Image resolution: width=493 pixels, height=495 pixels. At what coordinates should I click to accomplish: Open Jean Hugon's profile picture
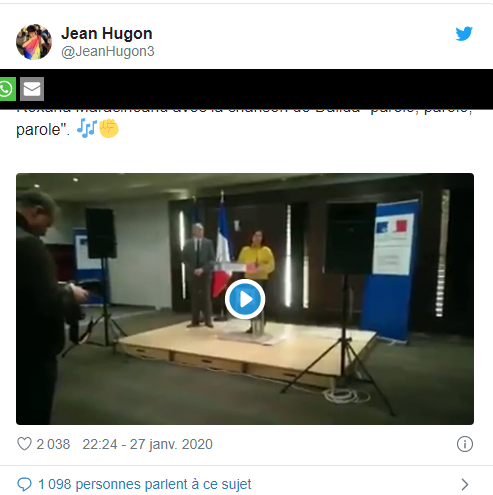pos(34,42)
